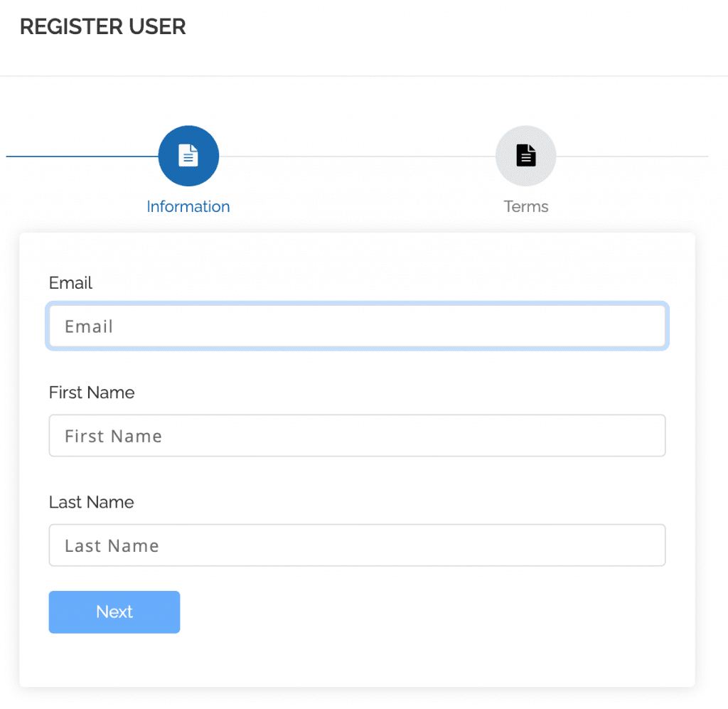This screenshot has height=709, width=728.
Task: Click the First Name field label
Action: click(92, 393)
